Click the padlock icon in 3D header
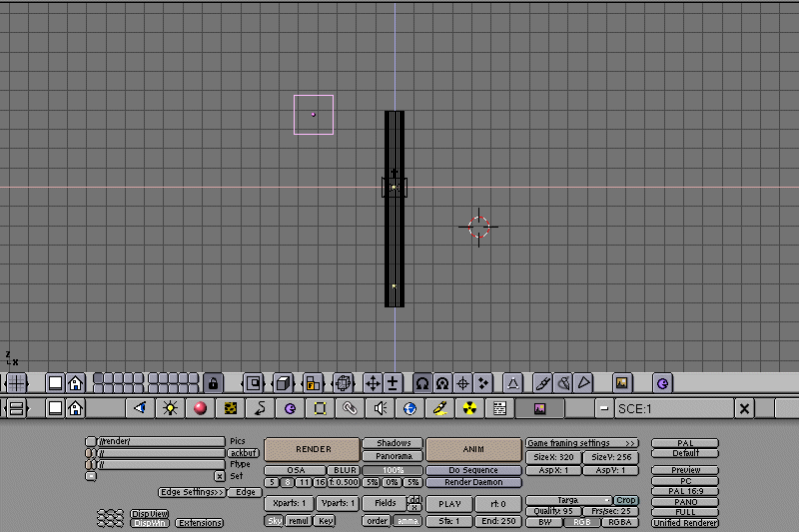The image size is (799, 532). pos(213,382)
